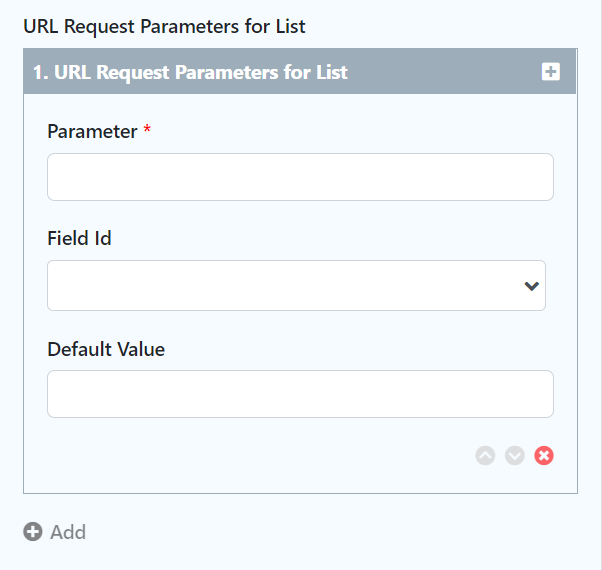Click the "1." item number in header
Image resolution: width=602 pixels, height=570 pixels.
[x=41, y=72]
